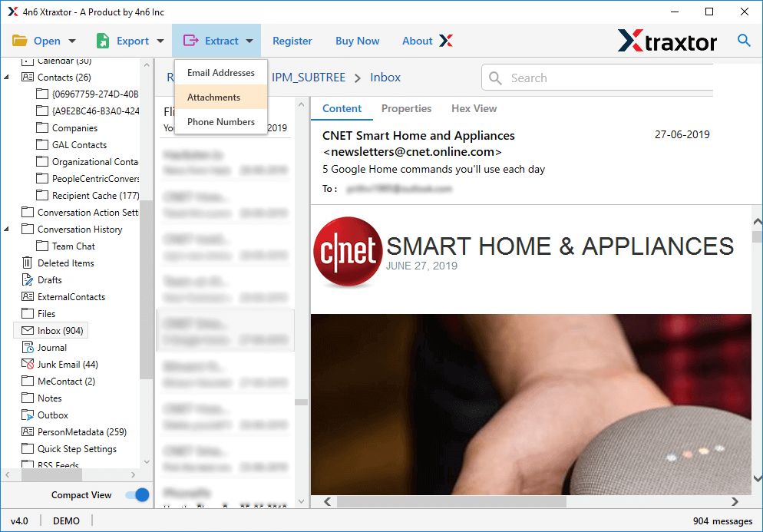Click the newsletters@cnet.online.com sender address
Viewport: 763px width, 532px height.
coord(412,152)
